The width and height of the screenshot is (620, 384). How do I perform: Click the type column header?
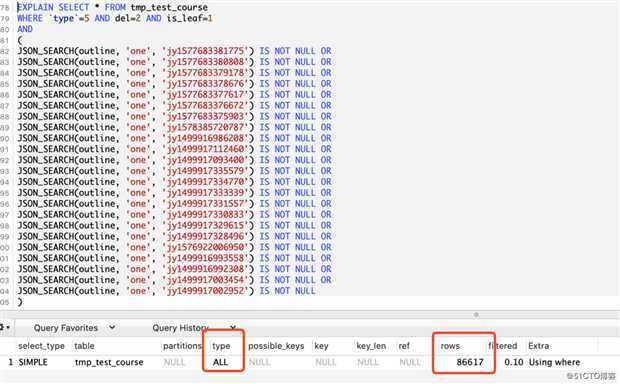[221, 346]
